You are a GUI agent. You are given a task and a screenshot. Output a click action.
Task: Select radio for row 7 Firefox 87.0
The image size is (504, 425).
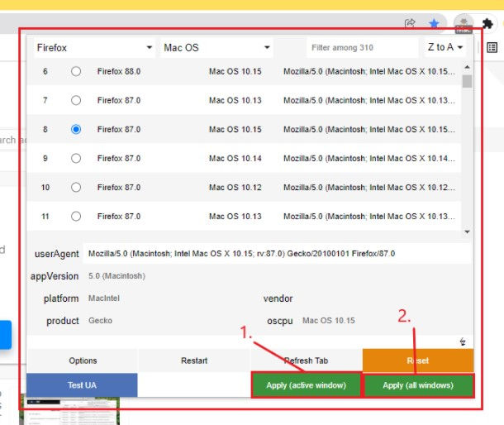tap(76, 100)
